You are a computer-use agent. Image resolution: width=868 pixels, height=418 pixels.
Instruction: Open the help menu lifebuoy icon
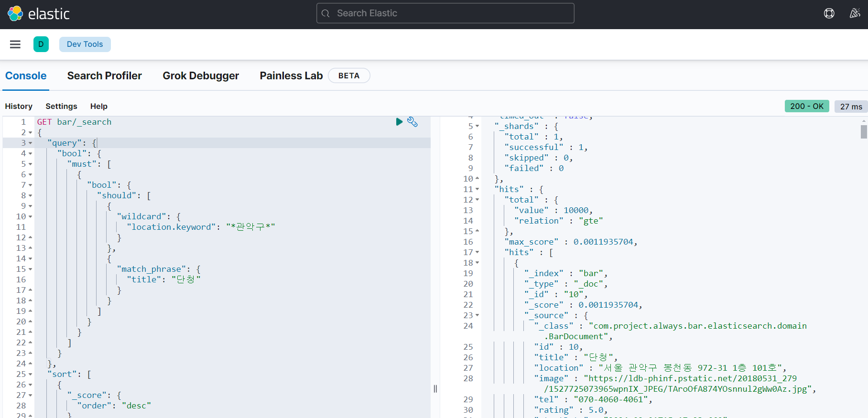[829, 13]
